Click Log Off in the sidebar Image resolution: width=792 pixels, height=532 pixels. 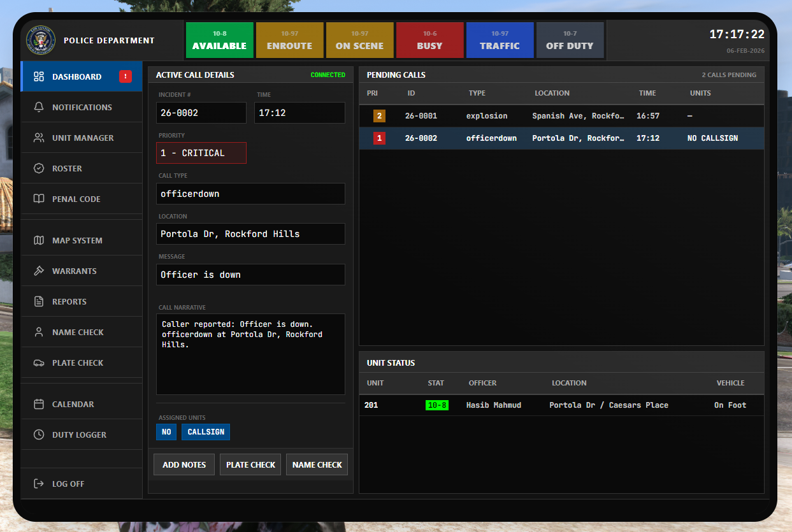click(x=68, y=484)
